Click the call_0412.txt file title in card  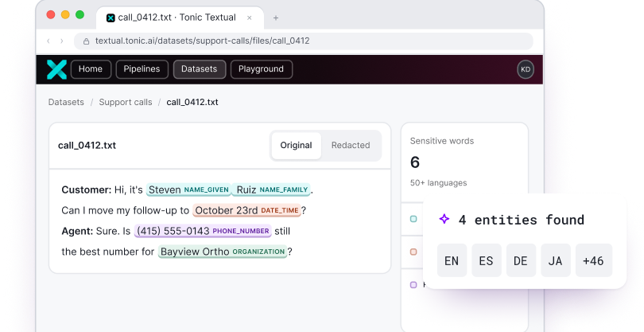[x=87, y=145]
